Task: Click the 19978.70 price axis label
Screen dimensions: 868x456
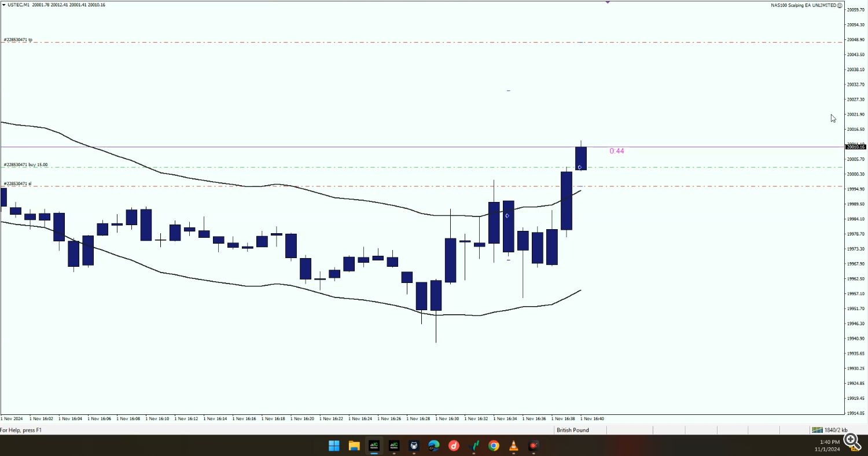Action: pyautogui.click(x=855, y=234)
